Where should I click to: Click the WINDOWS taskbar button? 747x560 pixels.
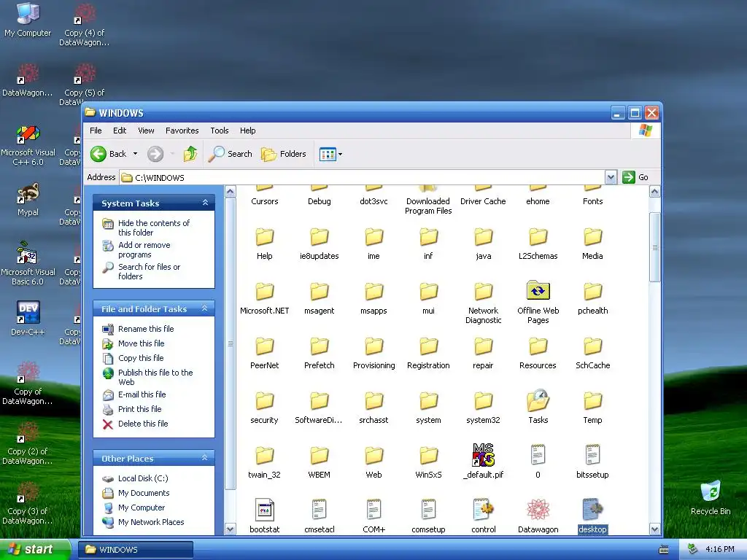135,550
